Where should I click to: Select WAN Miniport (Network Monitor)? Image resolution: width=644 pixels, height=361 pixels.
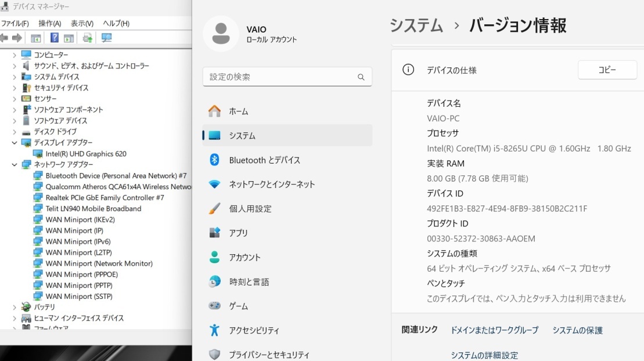click(x=99, y=263)
